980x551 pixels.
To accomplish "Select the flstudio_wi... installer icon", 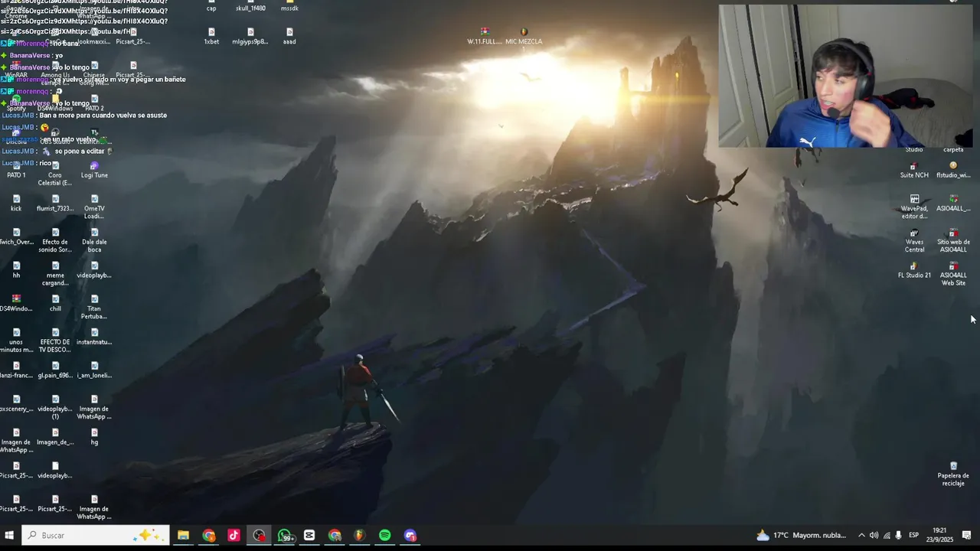I will [x=953, y=170].
